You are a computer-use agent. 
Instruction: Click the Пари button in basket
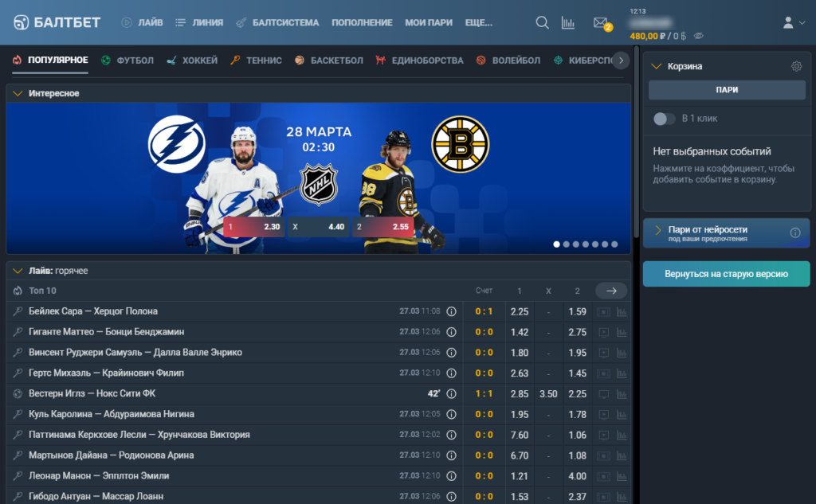click(x=727, y=90)
